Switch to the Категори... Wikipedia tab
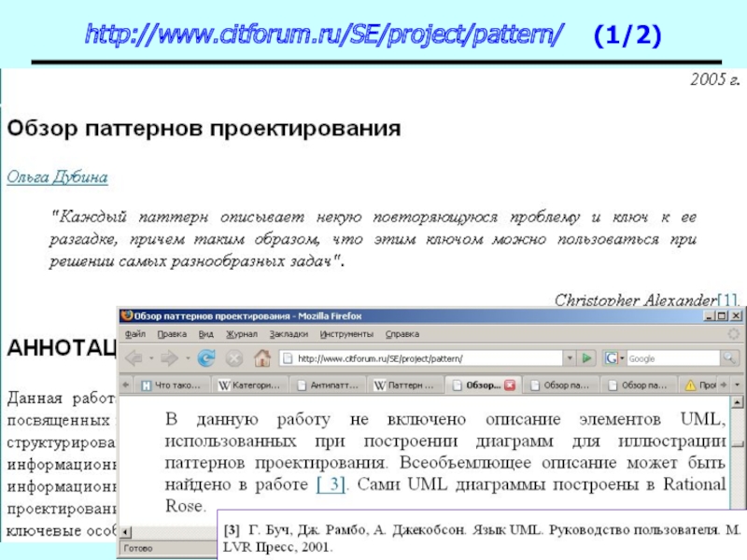Viewport: 747px width, 560px height. coord(248,385)
